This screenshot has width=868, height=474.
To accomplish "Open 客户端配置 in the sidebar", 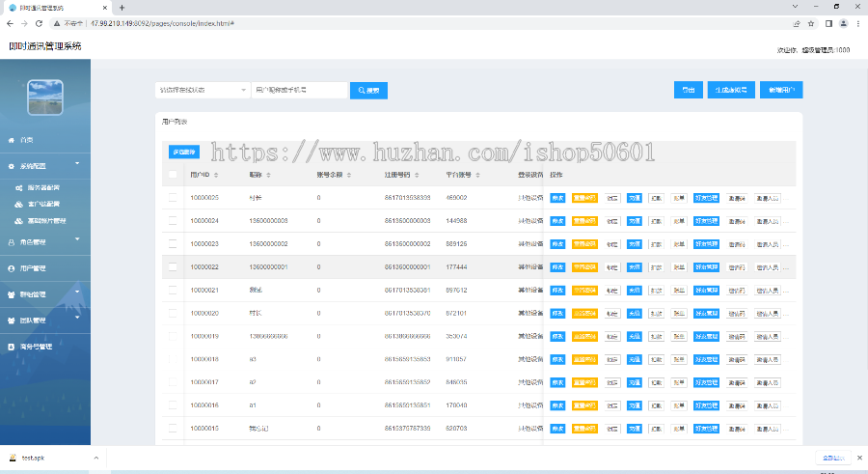I will 43,204.
